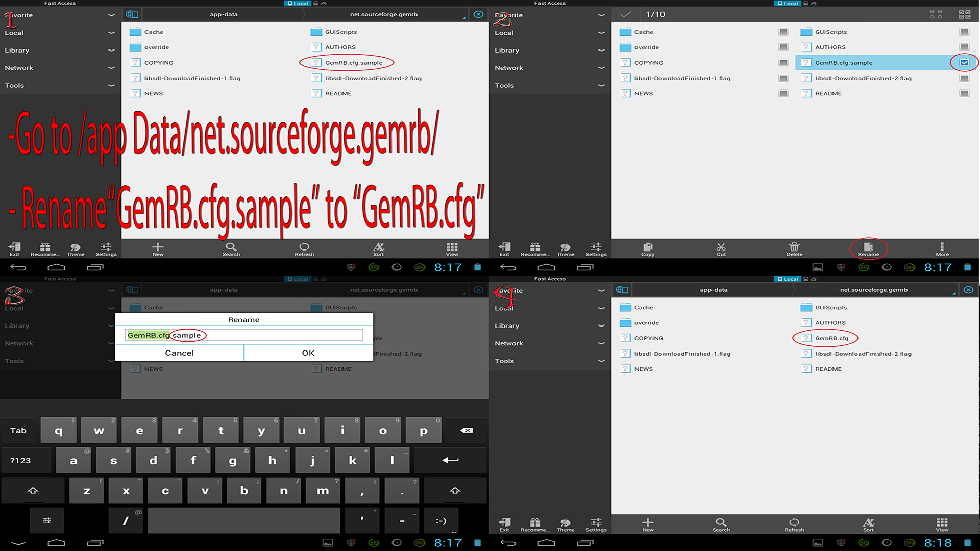Tap the Rename icon in the selection toolbar
The width and height of the screenshot is (980, 551).
coord(868,249)
